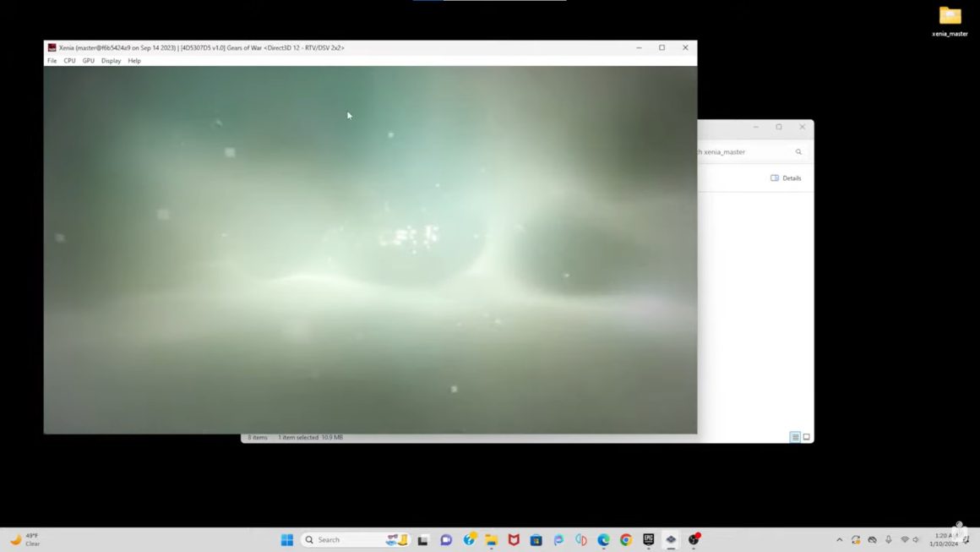Open Google Chrome from the taskbar
The image size is (980, 552).
[626, 539]
